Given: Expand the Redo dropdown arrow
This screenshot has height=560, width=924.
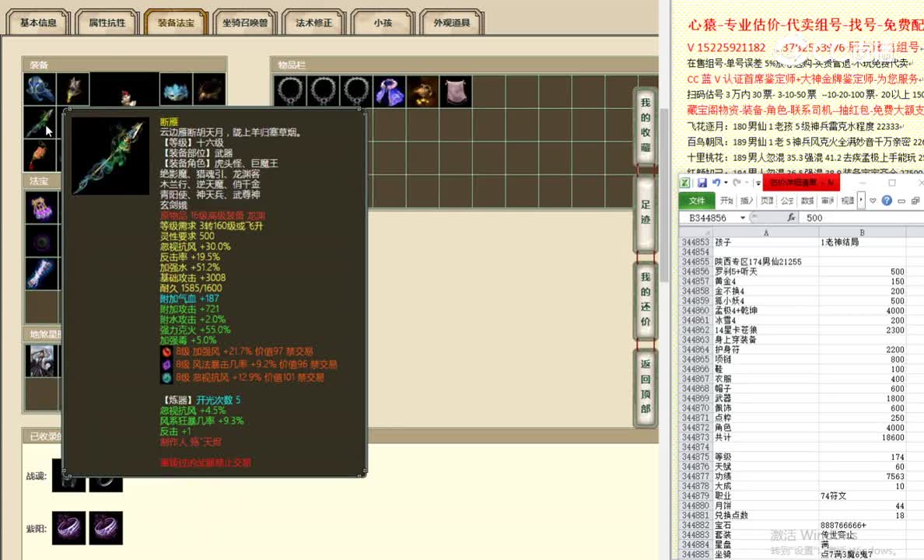Looking at the screenshot, I should [x=746, y=182].
